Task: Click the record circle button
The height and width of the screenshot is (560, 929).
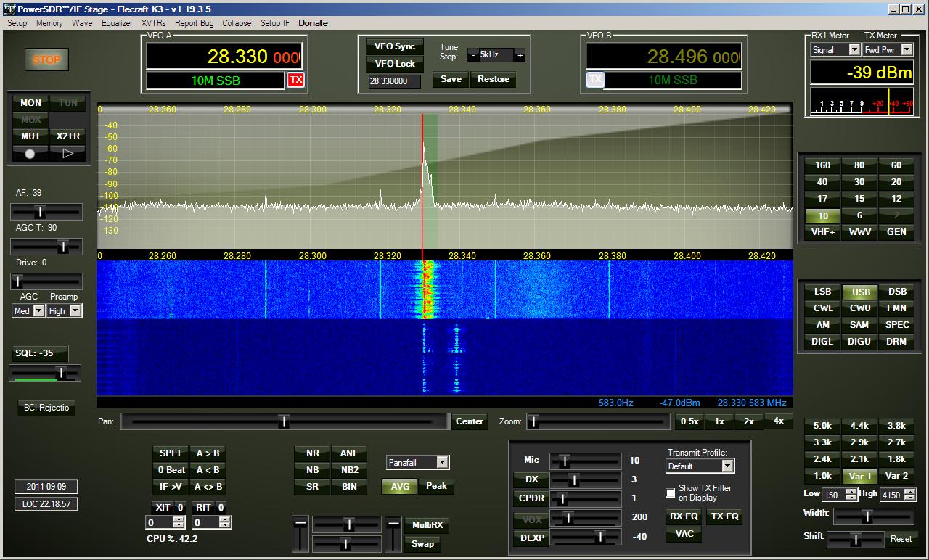Action: pyautogui.click(x=30, y=153)
